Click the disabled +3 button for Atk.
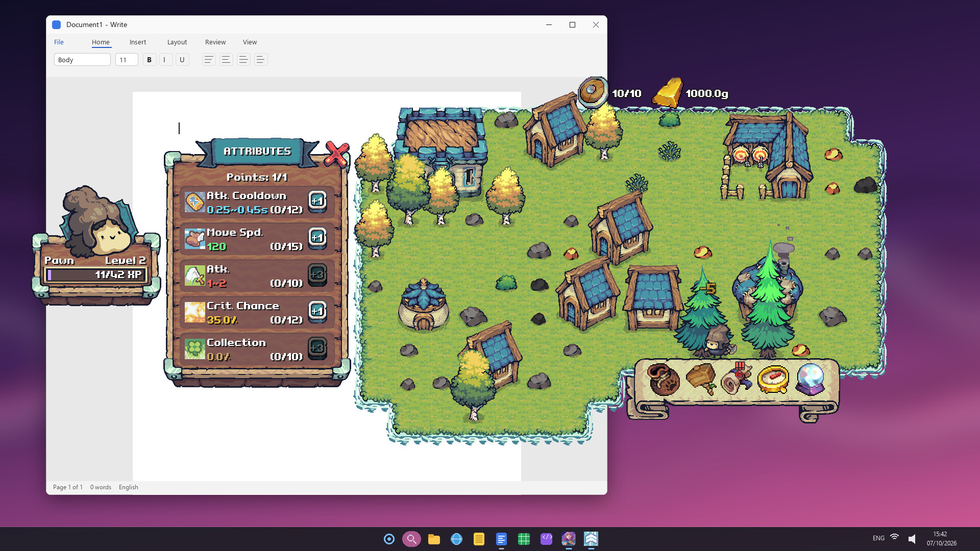Image resolution: width=980 pixels, height=551 pixels. pos(317,274)
